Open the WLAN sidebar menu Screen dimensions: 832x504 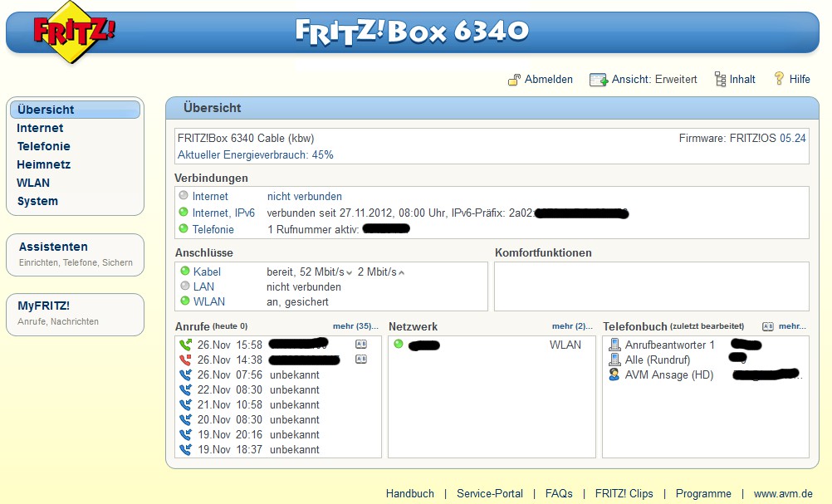pos(33,183)
